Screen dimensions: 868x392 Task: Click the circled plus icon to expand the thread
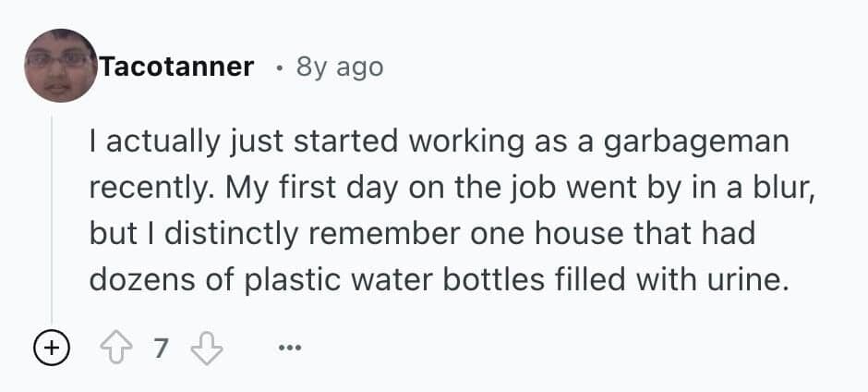(x=52, y=349)
